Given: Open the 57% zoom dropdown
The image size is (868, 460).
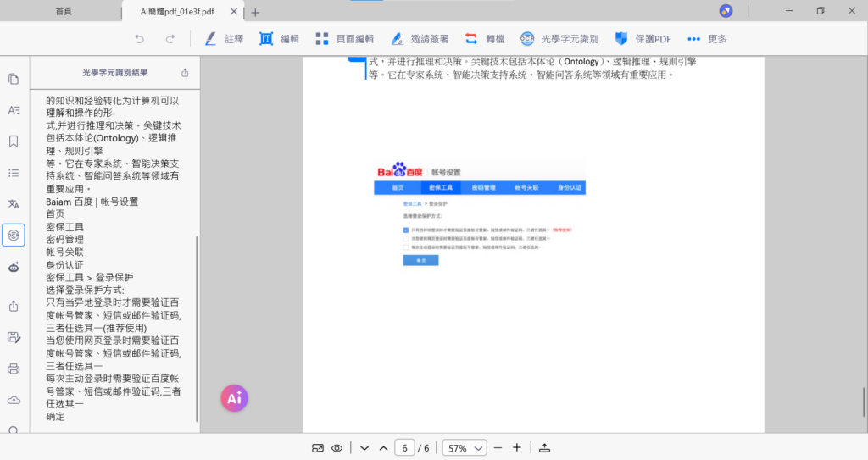Looking at the screenshot, I should (465, 448).
